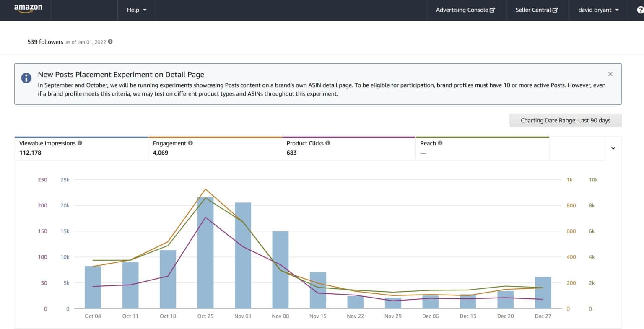Click the followers info icon
Image resolution: width=644 pixels, height=329 pixels.
(110, 41)
